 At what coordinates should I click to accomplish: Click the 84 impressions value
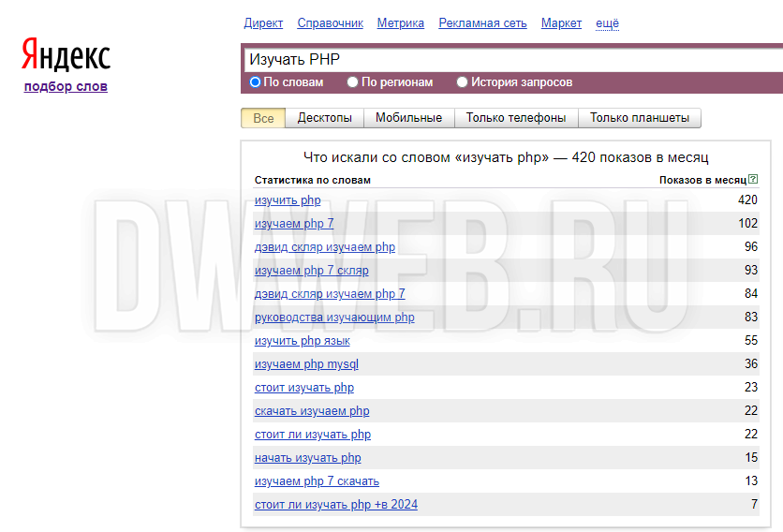[x=751, y=294]
